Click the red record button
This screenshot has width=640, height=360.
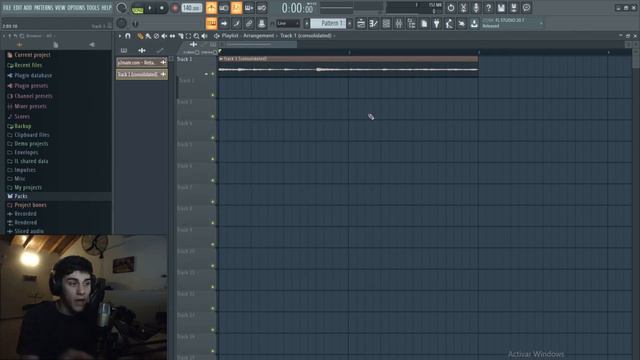175,8
